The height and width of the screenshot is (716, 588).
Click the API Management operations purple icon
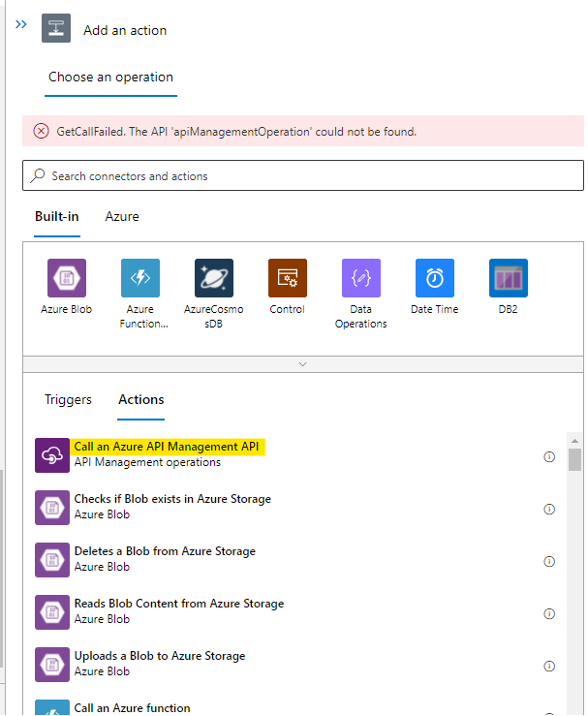52,455
